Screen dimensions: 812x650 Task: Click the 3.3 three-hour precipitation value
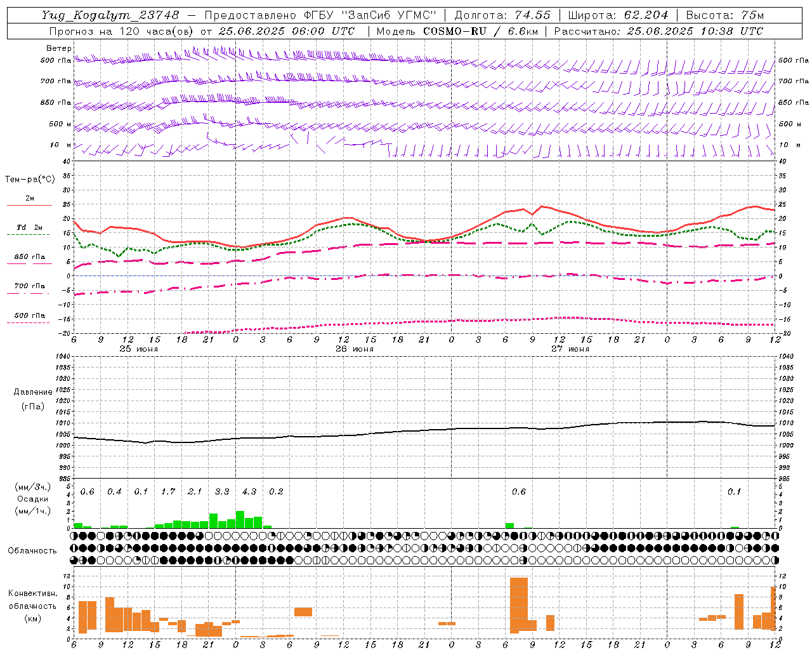(222, 491)
